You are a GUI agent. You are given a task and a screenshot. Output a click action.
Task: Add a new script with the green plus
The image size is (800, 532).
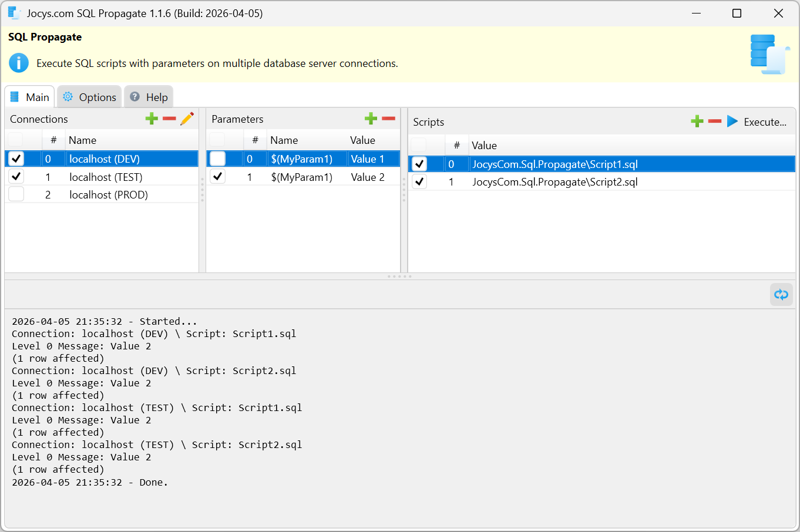click(x=697, y=122)
